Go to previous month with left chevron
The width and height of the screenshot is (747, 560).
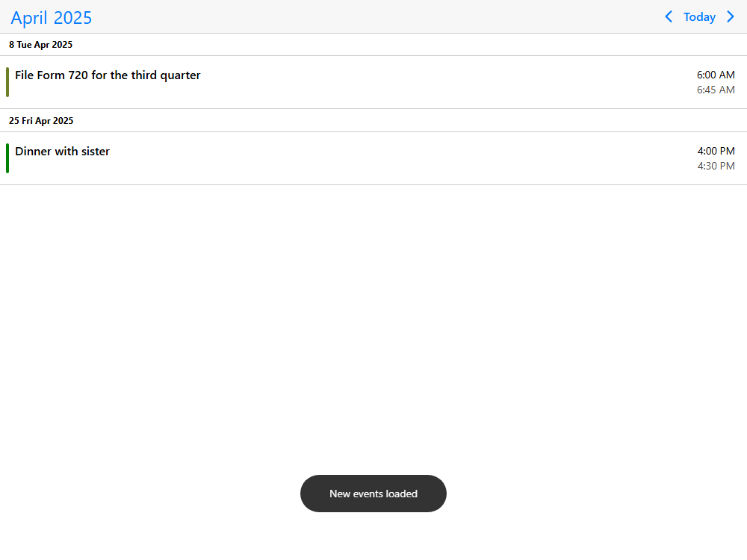(669, 16)
